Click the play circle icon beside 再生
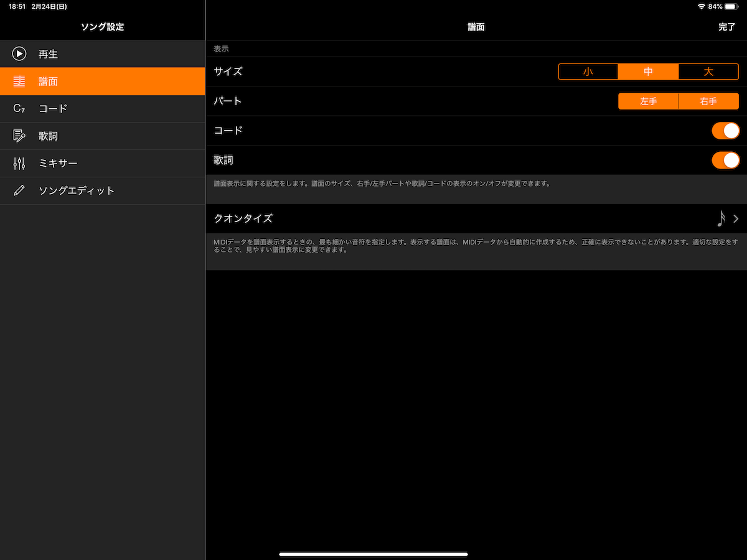 click(19, 54)
